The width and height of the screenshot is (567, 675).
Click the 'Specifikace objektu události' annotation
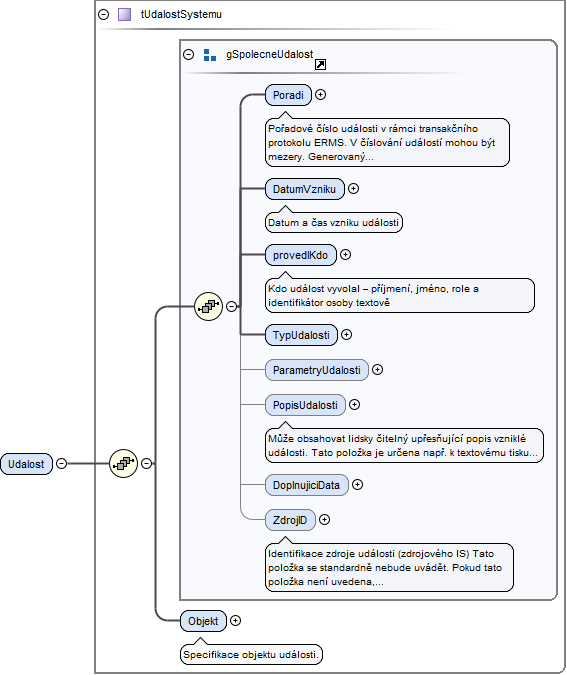tap(251, 655)
